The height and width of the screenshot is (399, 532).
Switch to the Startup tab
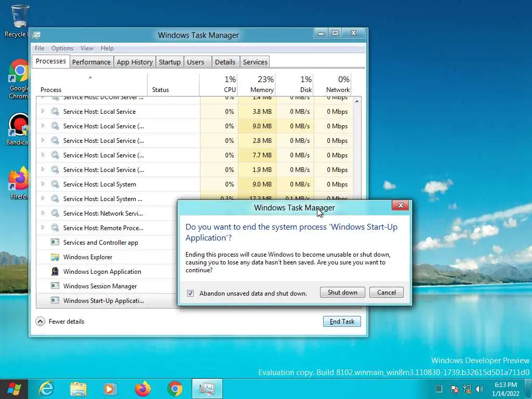tap(170, 62)
